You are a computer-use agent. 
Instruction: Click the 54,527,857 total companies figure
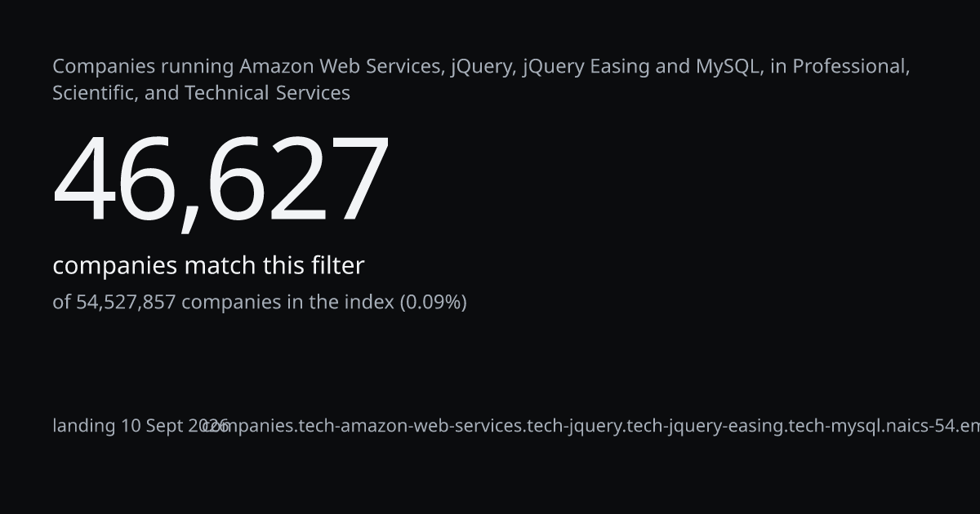(x=126, y=303)
